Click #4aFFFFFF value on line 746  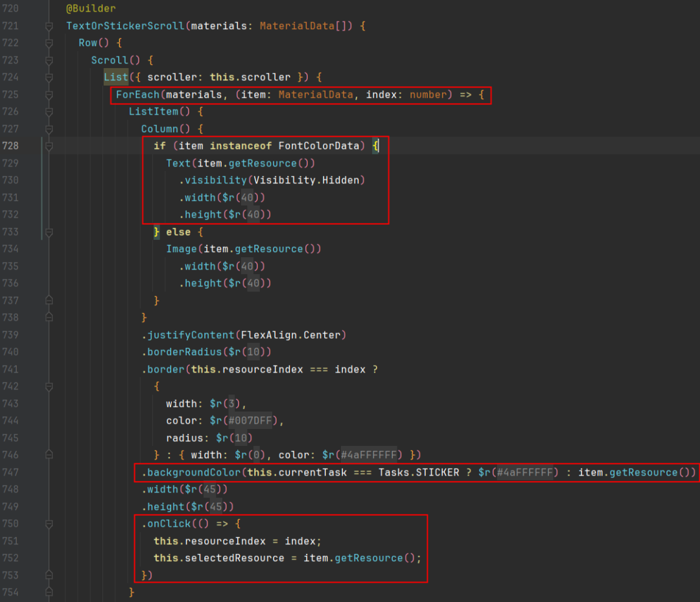(x=369, y=455)
